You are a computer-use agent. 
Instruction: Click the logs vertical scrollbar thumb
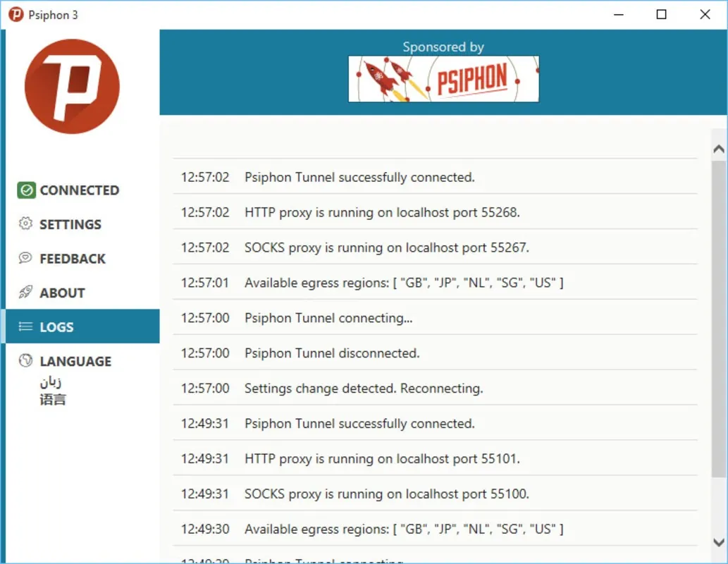pos(719,319)
